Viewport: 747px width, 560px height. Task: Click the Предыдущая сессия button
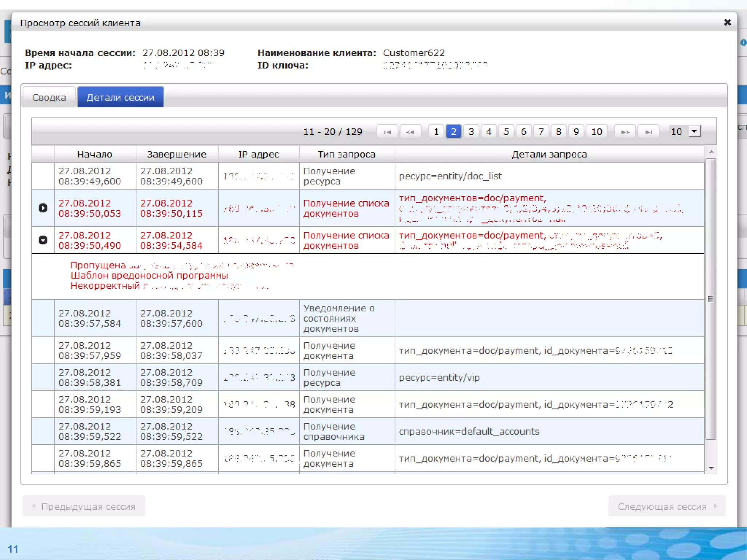84,506
